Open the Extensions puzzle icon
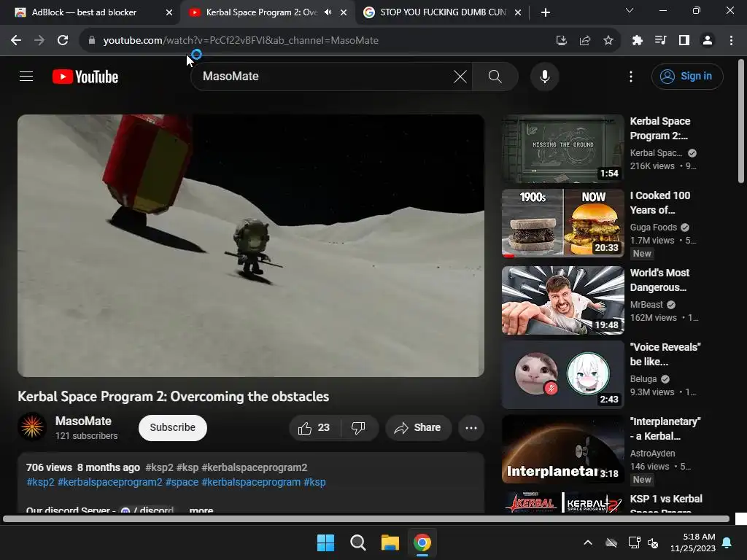This screenshot has height=560, width=747. tap(638, 41)
